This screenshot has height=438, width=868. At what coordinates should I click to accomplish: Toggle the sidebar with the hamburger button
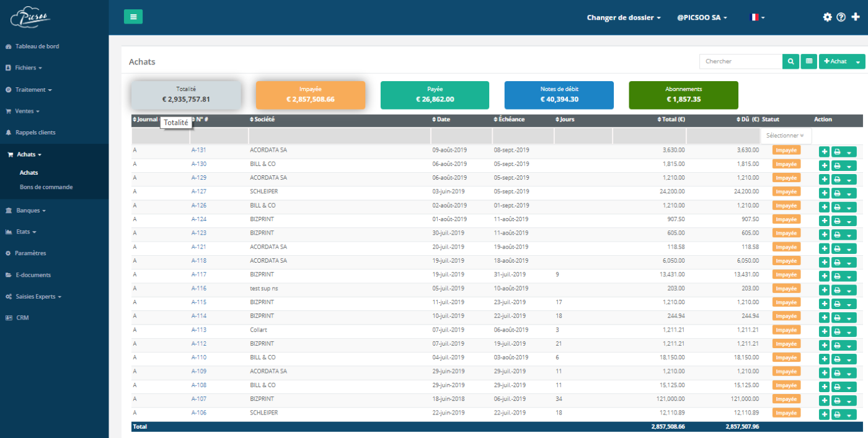pyautogui.click(x=133, y=17)
